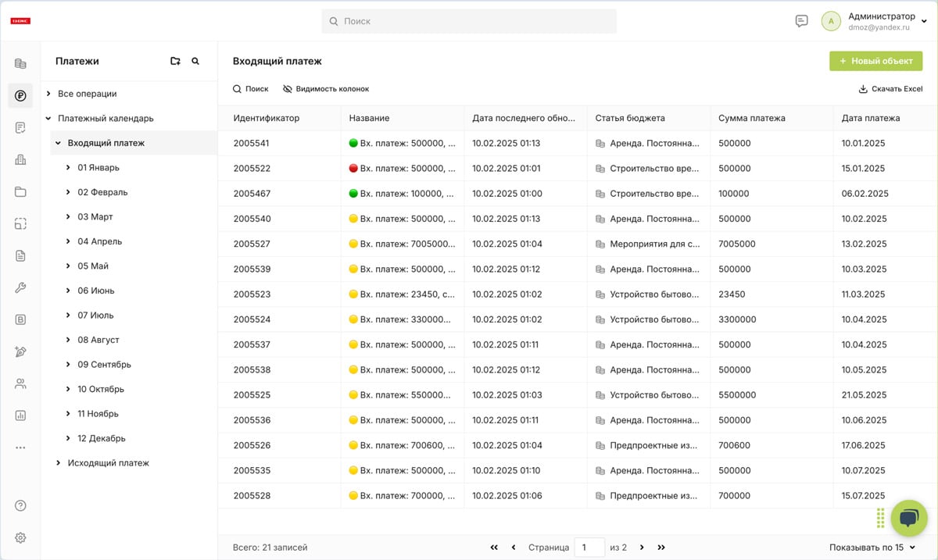Click the Новый объект button

point(875,61)
